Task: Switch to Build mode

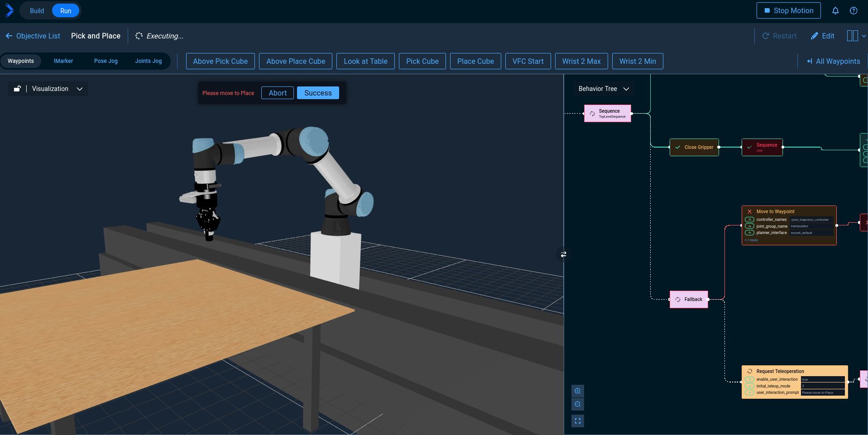Action: pyautogui.click(x=37, y=11)
